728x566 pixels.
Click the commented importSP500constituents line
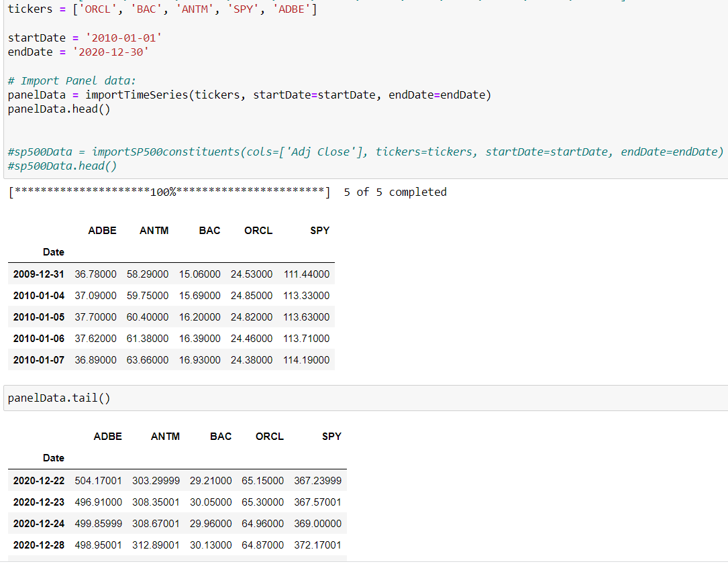coord(366,152)
